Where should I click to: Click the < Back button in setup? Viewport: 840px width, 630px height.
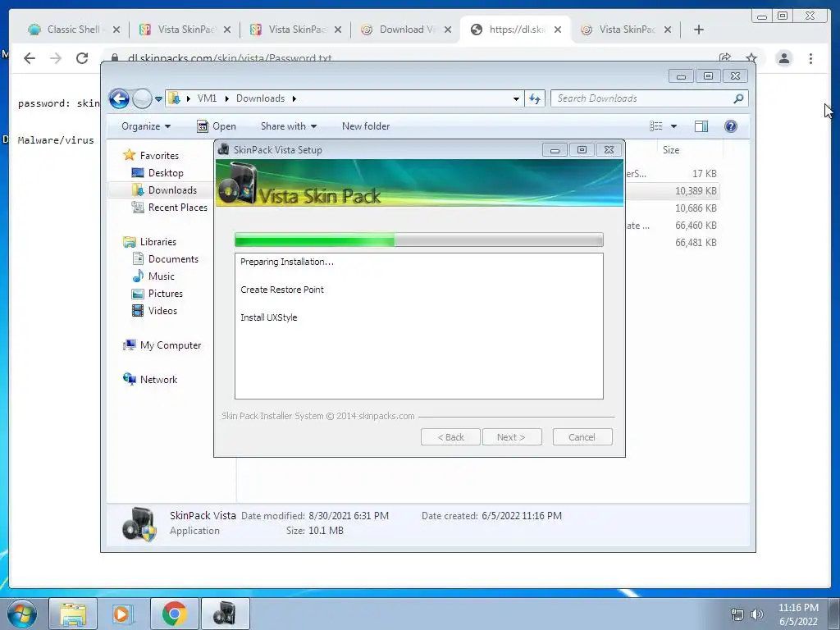pyautogui.click(x=450, y=437)
